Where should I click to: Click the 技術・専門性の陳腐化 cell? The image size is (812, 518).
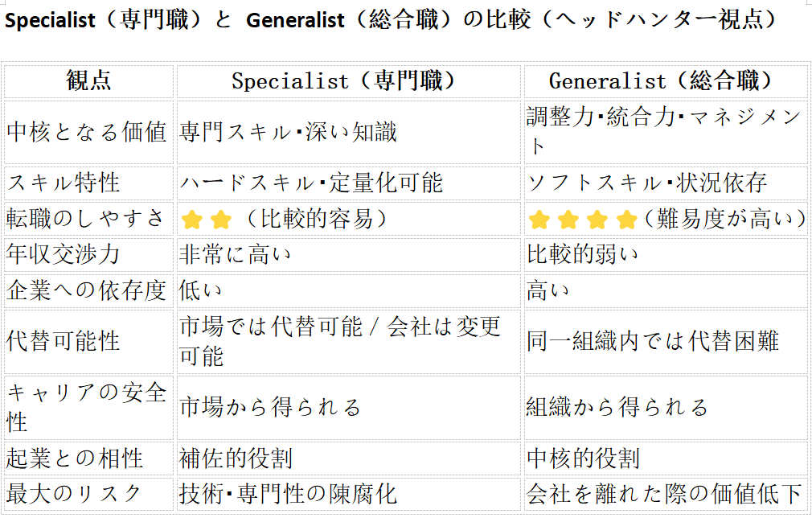click(x=288, y=493)
